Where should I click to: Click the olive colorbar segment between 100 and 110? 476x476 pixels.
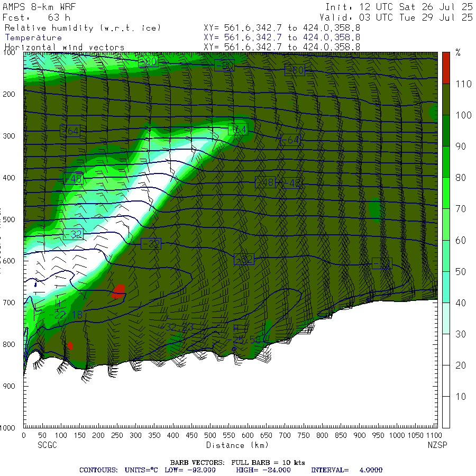pos(446,99)
